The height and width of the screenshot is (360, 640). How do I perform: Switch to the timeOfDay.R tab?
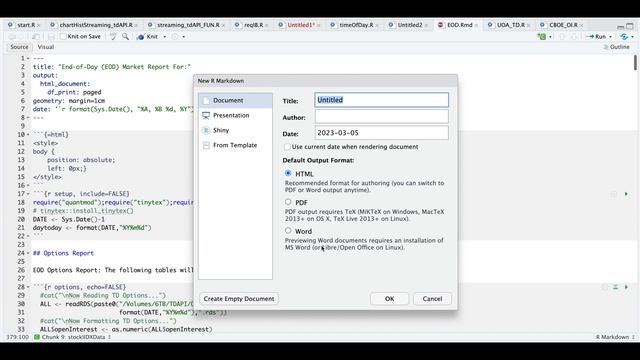click(356, 25)
